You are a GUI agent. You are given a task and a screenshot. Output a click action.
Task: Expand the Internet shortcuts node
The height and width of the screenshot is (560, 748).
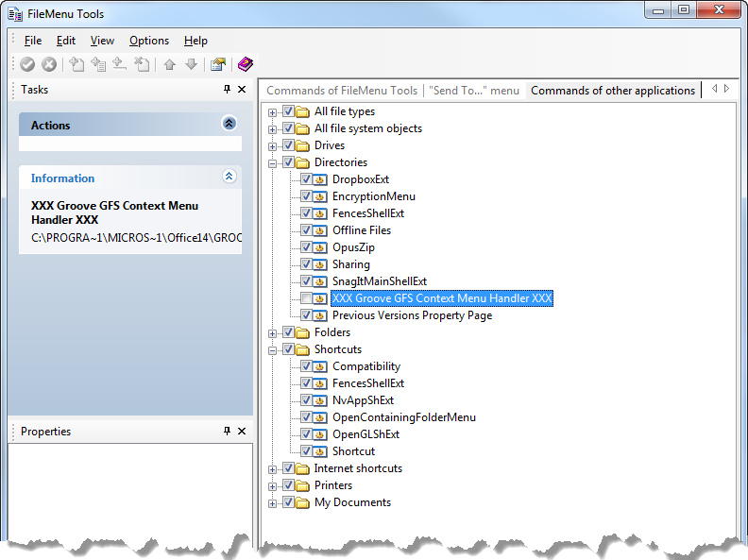[x=272, y=469]
